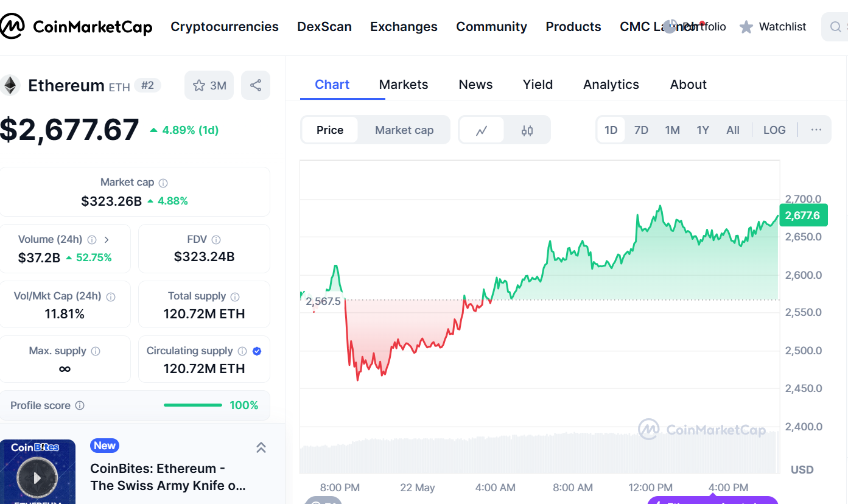Image resolution: width=848 pixels, height=504 pixels.
Task: Click the USD currency label on chart
Action: click(x=802, y=469)
